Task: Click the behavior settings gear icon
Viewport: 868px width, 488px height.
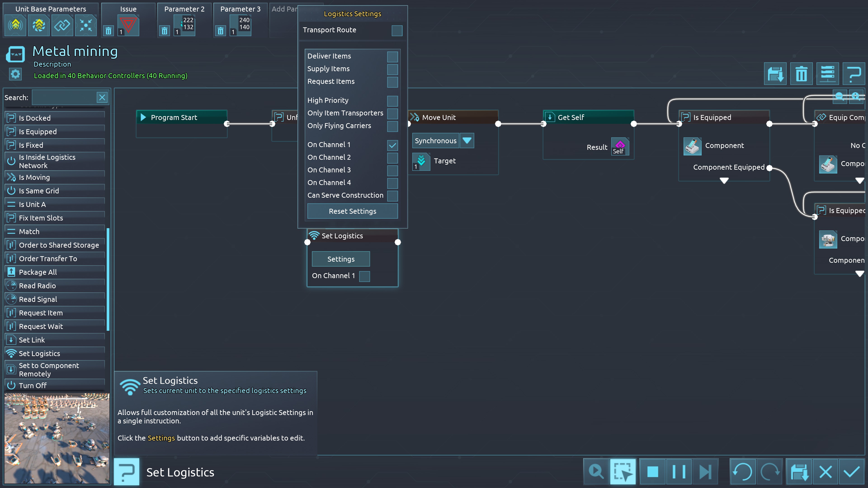Action: [16, 74]
